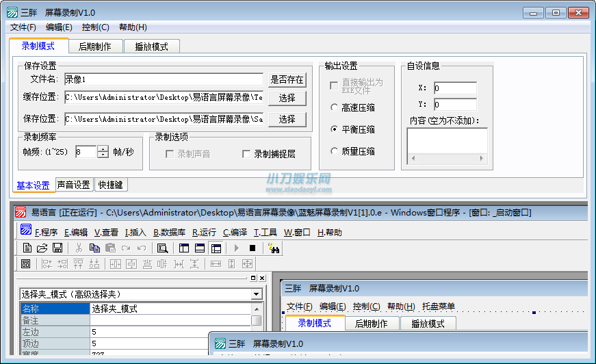Click the layout icon with left side panel

[x=184, y=248]
